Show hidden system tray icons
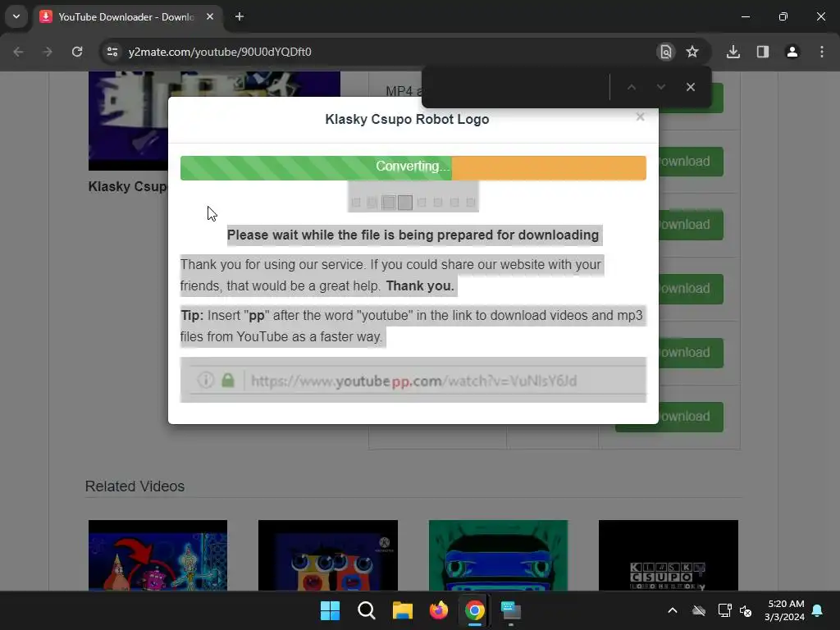 (x=673, y=610)
